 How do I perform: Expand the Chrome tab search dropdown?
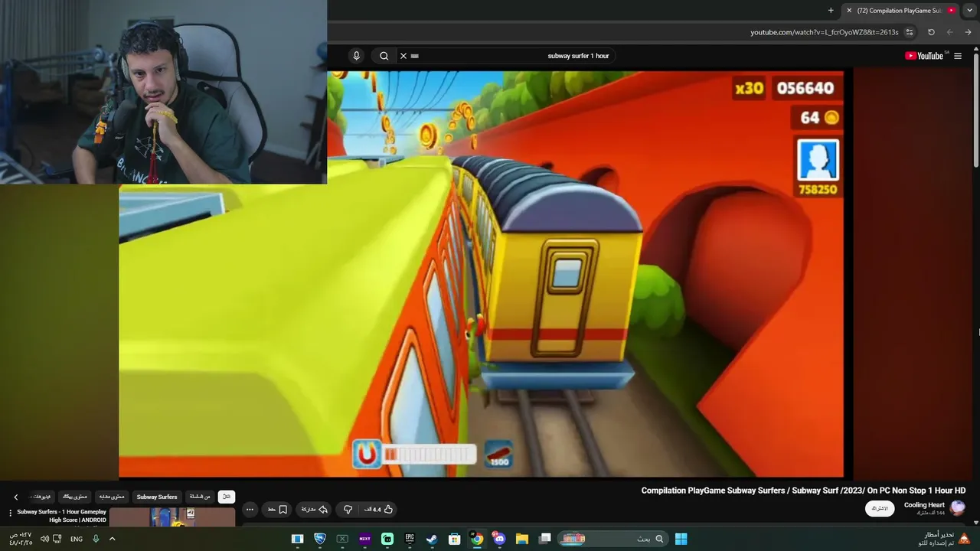pos(970,11)
